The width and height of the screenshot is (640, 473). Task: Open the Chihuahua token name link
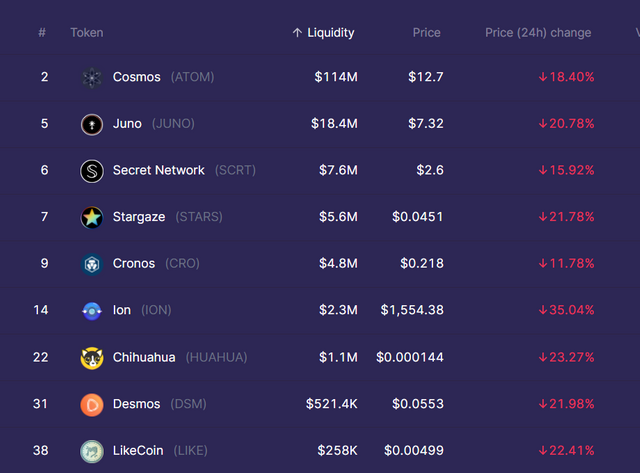(144, 357)
